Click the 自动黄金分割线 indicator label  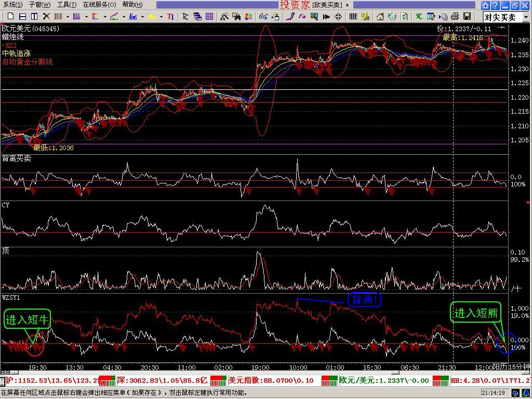[28, 62]
